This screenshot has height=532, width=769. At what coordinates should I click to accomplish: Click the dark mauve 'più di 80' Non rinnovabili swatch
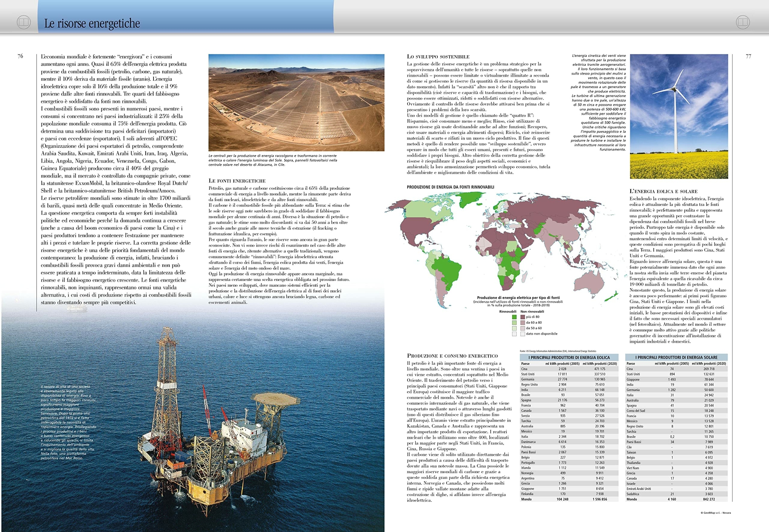click(522, 317)
